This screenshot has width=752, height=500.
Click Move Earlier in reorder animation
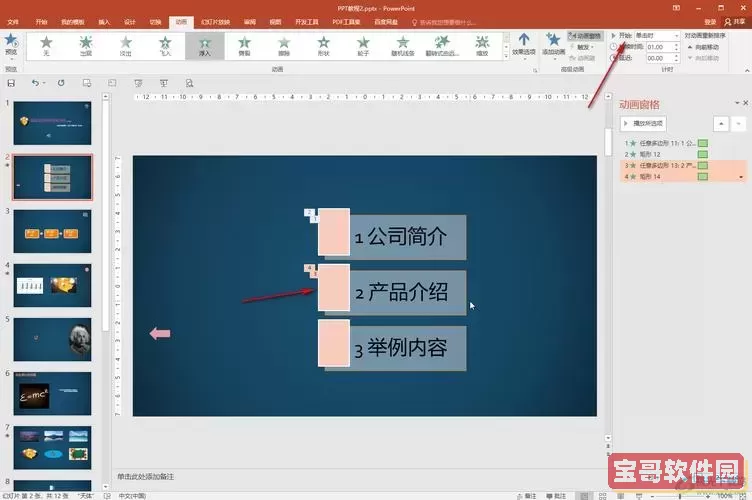tap(703, 47)
